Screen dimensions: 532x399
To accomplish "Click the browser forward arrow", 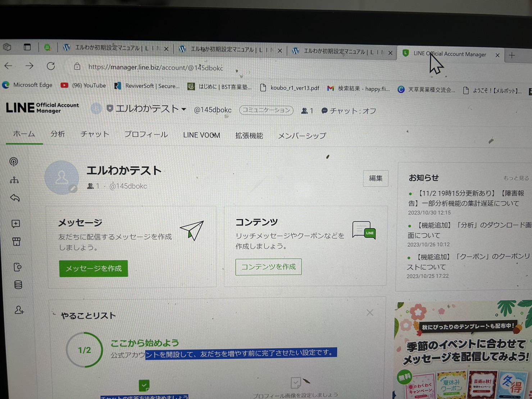I will point(29,66).
